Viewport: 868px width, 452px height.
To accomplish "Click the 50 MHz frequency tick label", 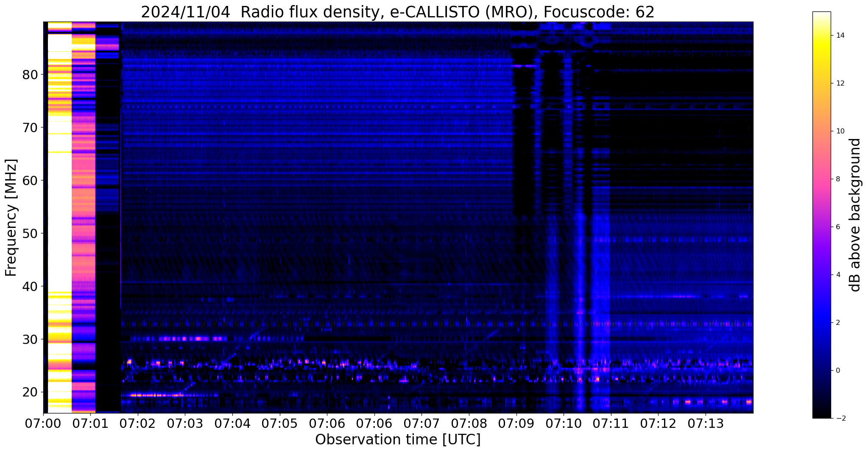I will (30, 233).
